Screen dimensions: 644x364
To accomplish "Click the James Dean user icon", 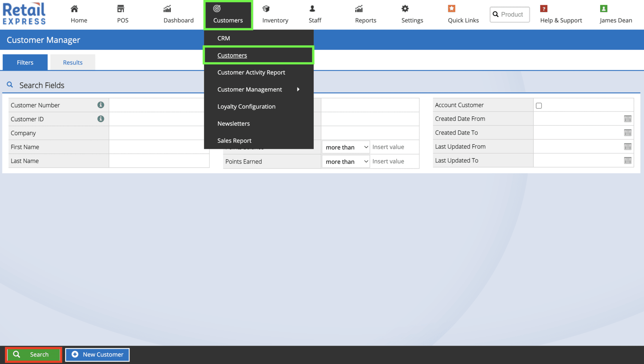I will (604, 9).
